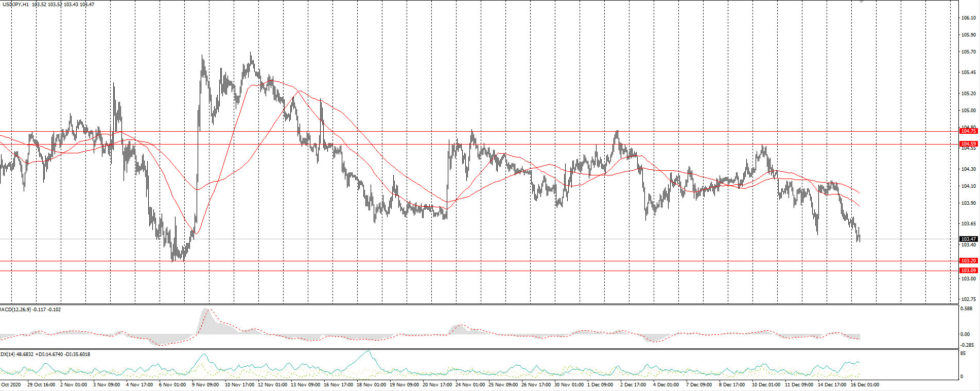Image resolution: width=980 pixels, height=391 pixels.
Task: Click the ADX(14) indicator values label
Action: tap(45, 354)
